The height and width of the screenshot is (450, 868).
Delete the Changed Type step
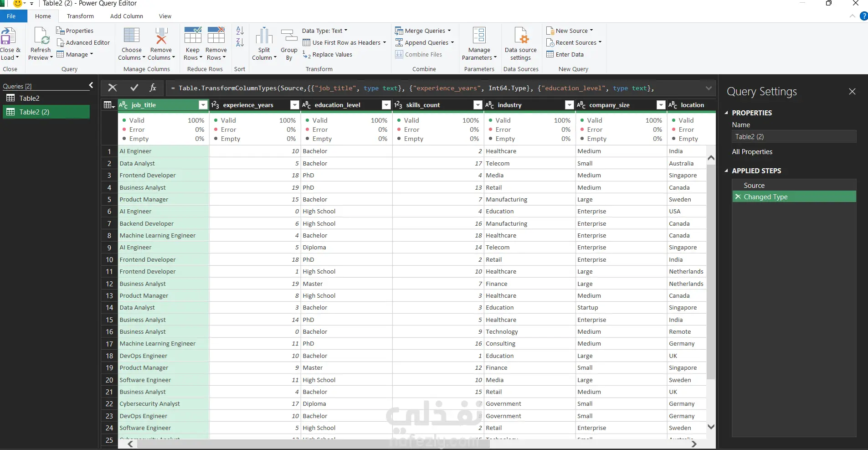(738, 197)
